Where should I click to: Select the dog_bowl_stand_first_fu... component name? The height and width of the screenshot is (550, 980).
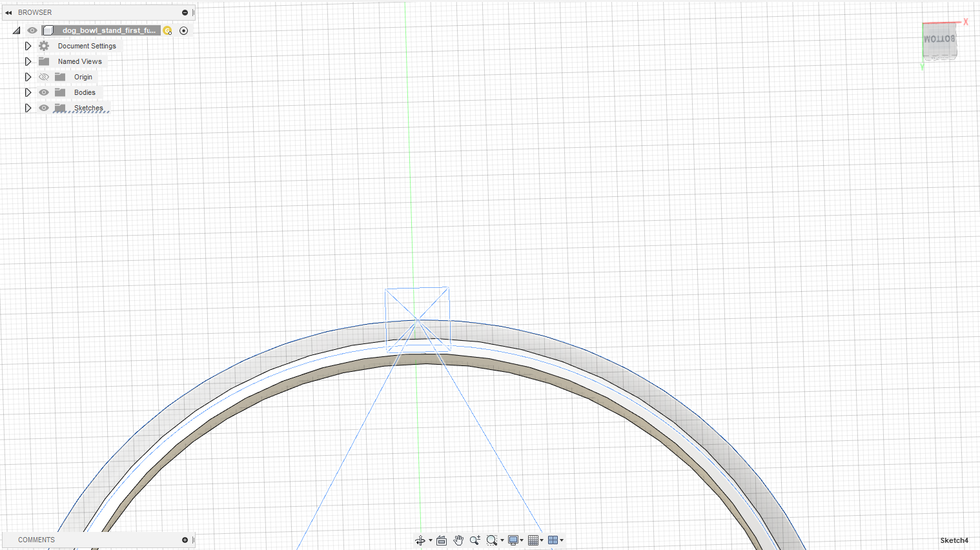tap(108, 30)
